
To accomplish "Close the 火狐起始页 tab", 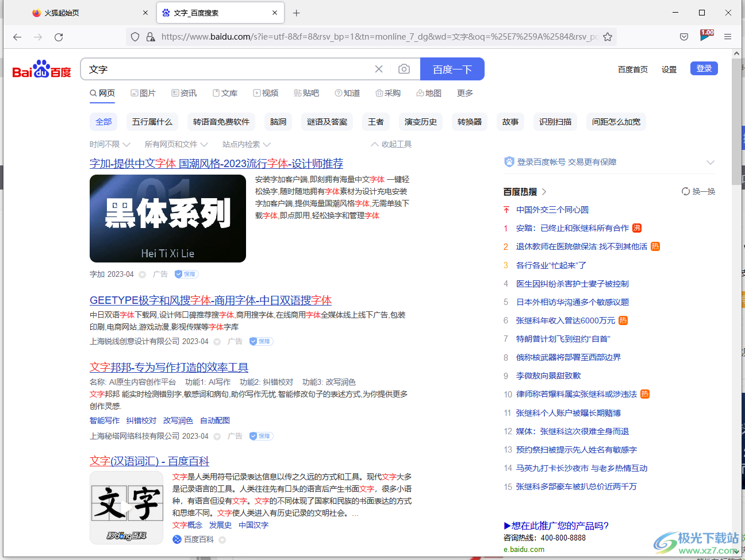I will (145, 13).
